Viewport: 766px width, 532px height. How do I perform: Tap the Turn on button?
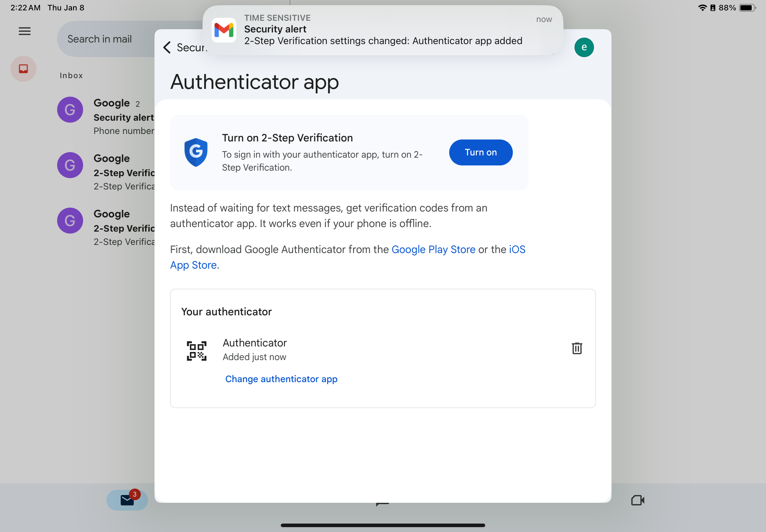(481, 152)
